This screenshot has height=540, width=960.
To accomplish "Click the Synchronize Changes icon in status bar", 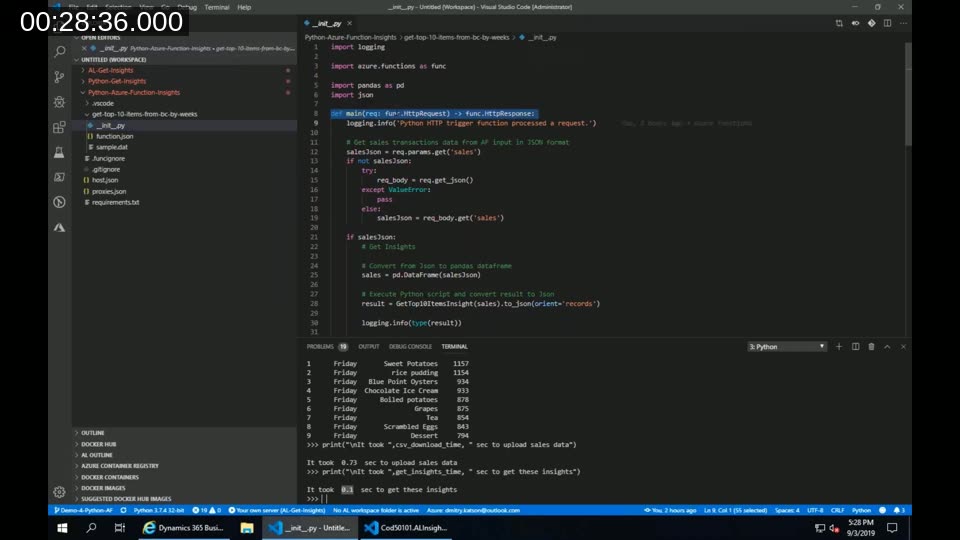I will pyautogui.click(x=123, y=510).
